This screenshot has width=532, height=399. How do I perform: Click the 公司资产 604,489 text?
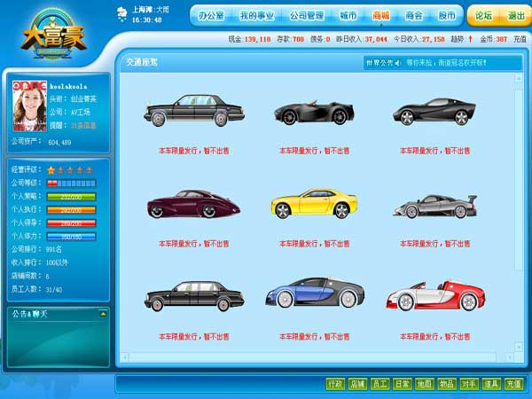point(42,142)
